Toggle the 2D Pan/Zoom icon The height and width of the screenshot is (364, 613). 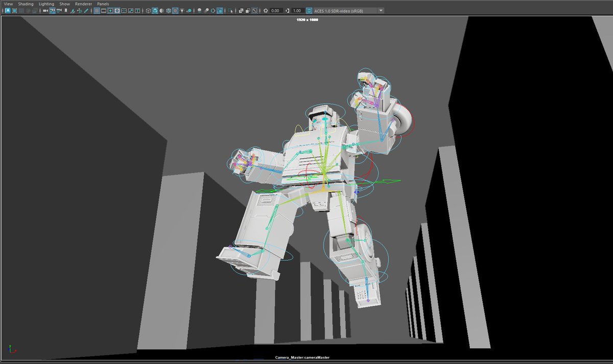[x=79, y=10]
